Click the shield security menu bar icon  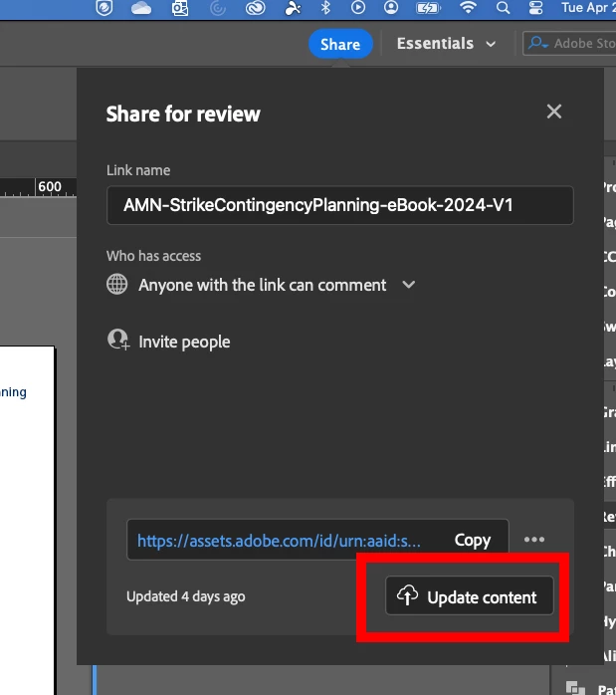coord(104,8)
